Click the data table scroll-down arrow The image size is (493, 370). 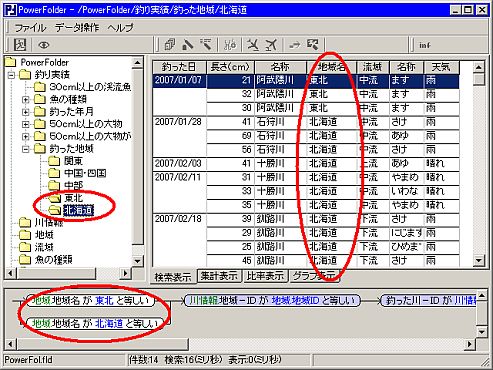pos(479,260)
